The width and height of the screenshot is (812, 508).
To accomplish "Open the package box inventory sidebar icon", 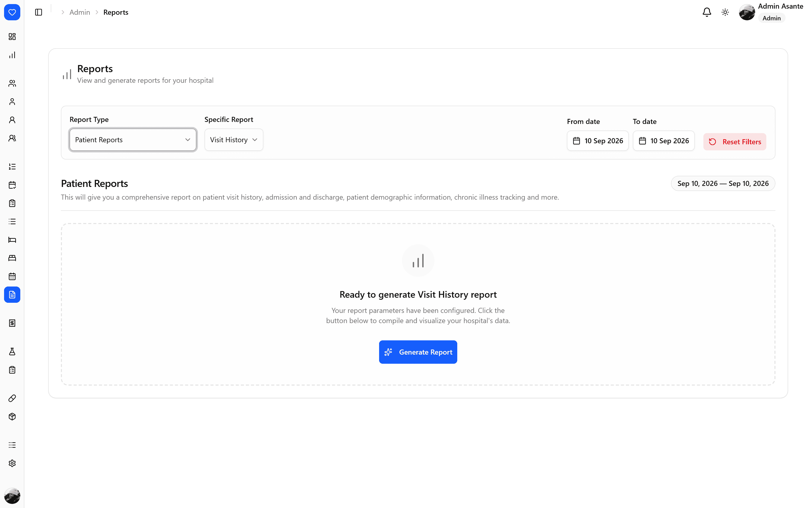I will pos(12,417).
